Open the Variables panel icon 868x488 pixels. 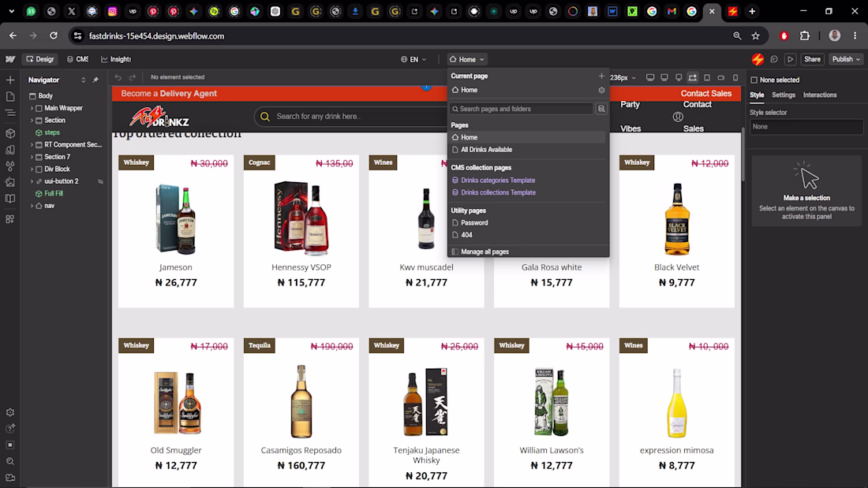[10, 150]
